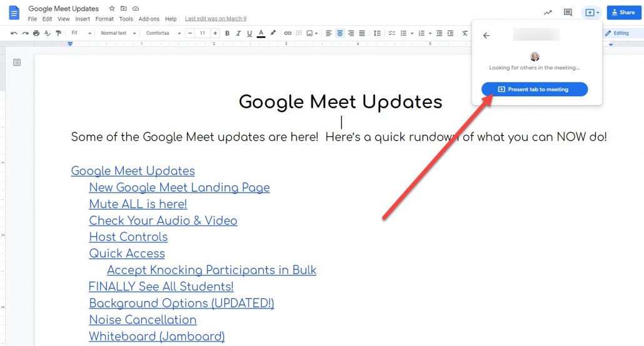Go back in the Meet popup
The image size is (644, 346).
click(486, 36)
